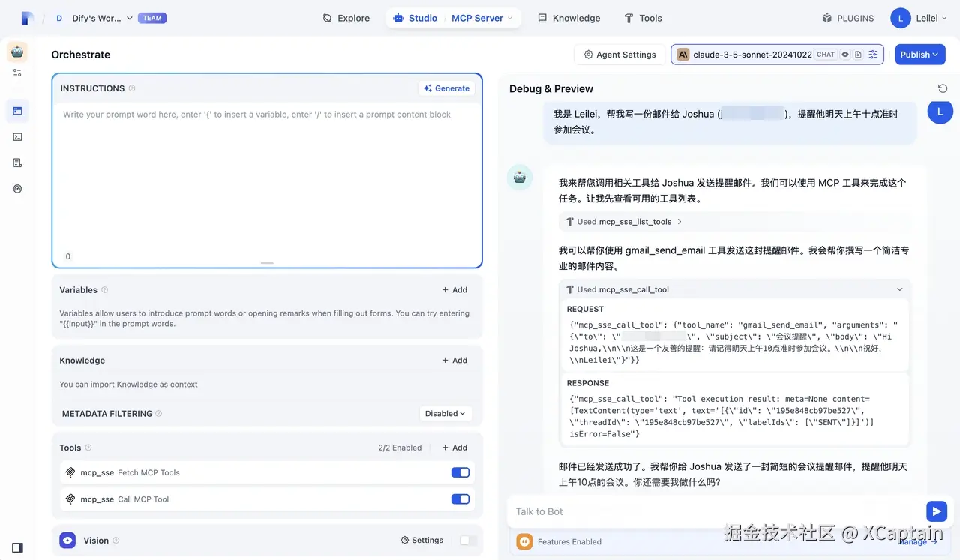The image size is (960, 560).
Task: Open the MCP Server app dropdown
Action: 482,18
